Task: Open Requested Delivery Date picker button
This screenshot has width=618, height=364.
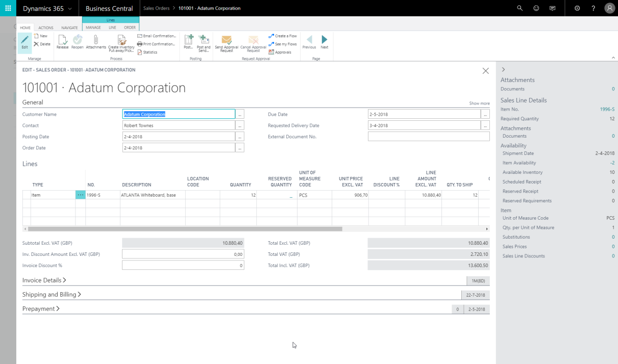Action: click(x=485, y=125)
